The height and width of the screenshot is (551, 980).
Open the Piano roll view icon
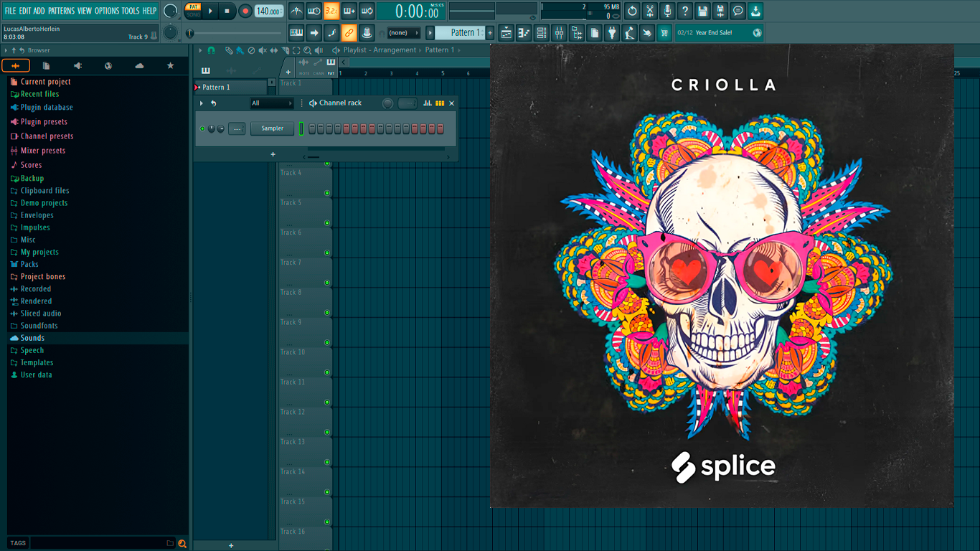coord(524,33)
